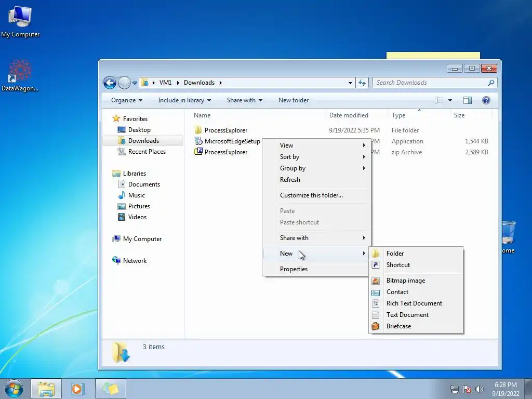Click the Music note icon

coord(122,195)
